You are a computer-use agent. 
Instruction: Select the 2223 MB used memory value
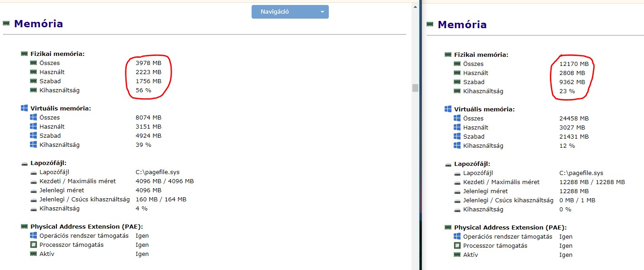click(x=149, y=72)
